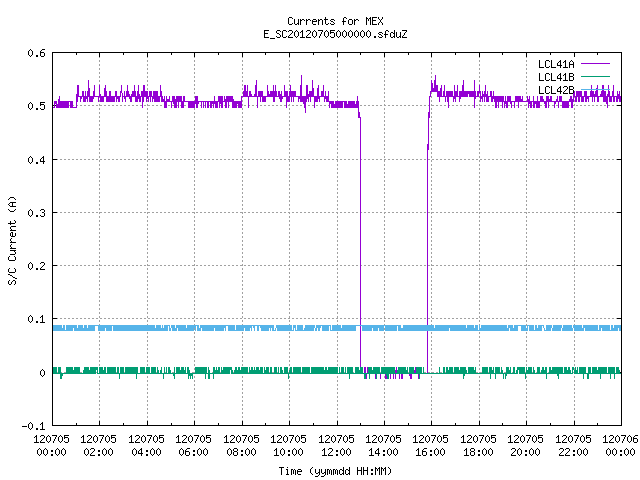Click the y-axis tick value 0.2

coord(36,266)
